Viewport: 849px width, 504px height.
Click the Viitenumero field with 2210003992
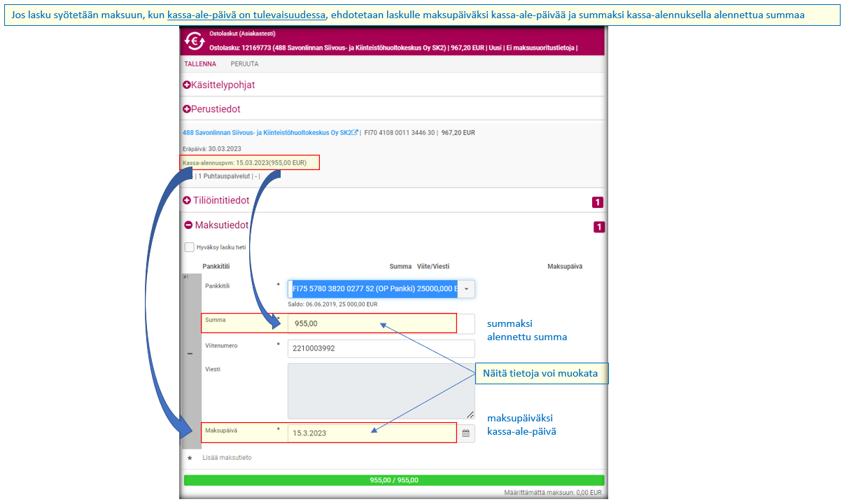point(381,348)
